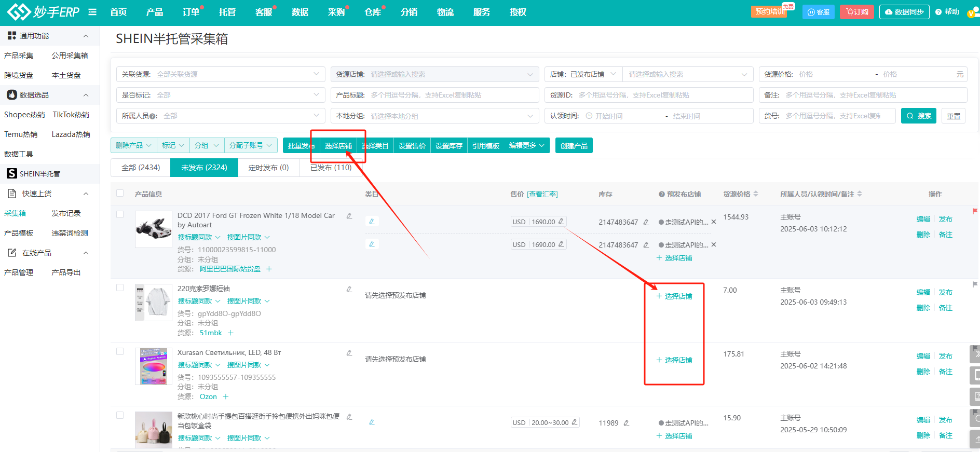This screenshot has width=980, height=452.
Task: Focus the 产品标题 search input
Action: [x=434, y=95]
